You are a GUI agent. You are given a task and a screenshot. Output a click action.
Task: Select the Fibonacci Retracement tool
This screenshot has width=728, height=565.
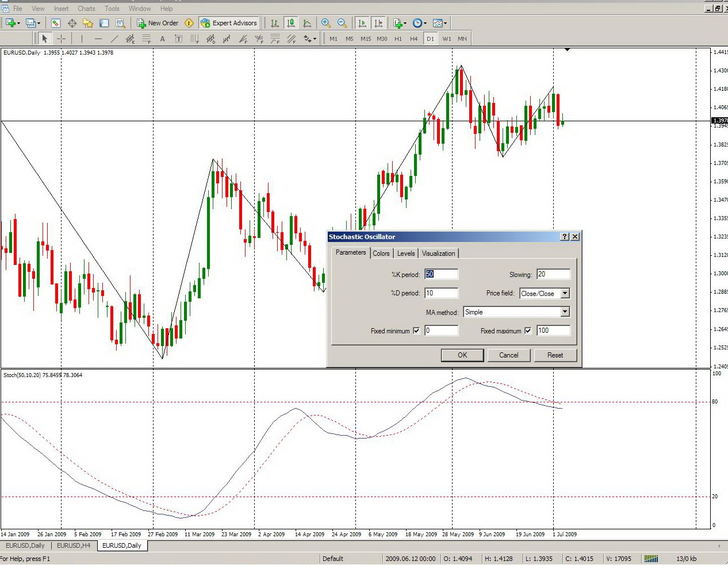[147, 39]
